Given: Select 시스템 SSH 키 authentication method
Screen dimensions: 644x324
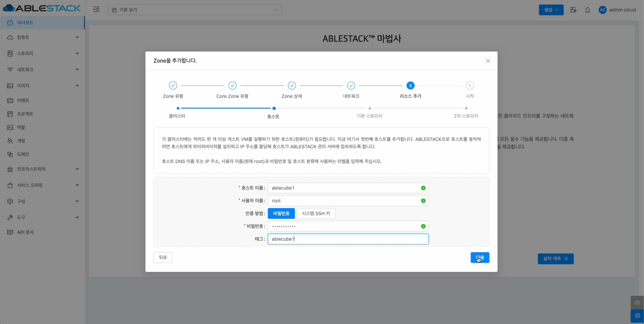Looking at the screenshot, I should [316, 213].
